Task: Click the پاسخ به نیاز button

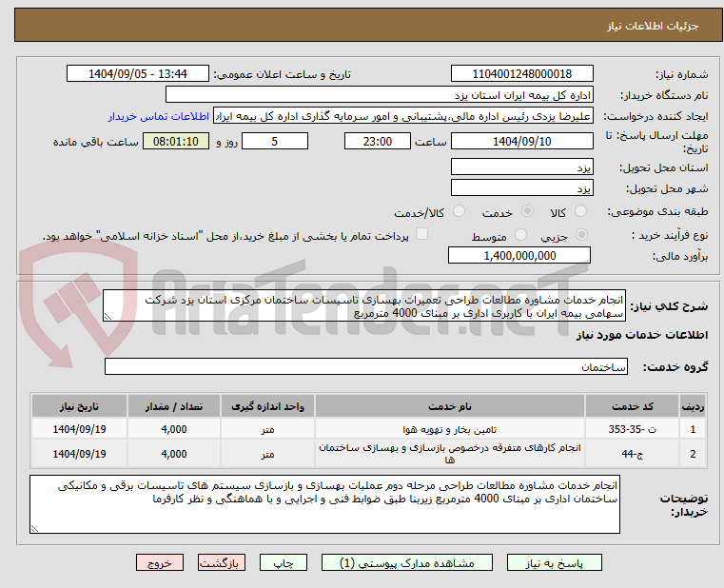Action: coord(554,562)
